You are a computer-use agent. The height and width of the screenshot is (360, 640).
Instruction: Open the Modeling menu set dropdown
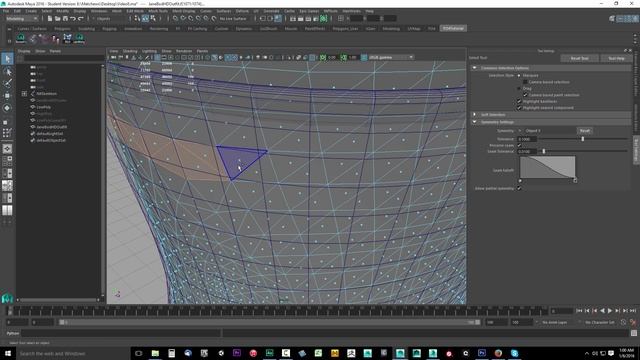21,18
